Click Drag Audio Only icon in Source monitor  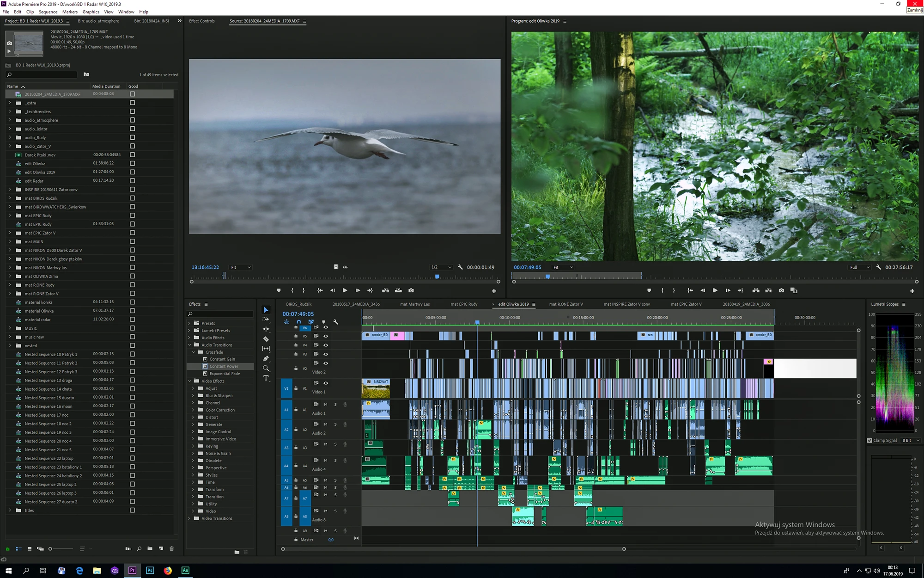(345, 267)
